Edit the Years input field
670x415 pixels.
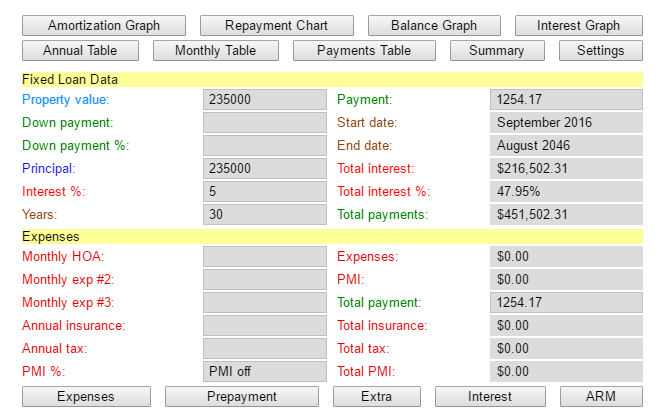(x=264, y=214)
